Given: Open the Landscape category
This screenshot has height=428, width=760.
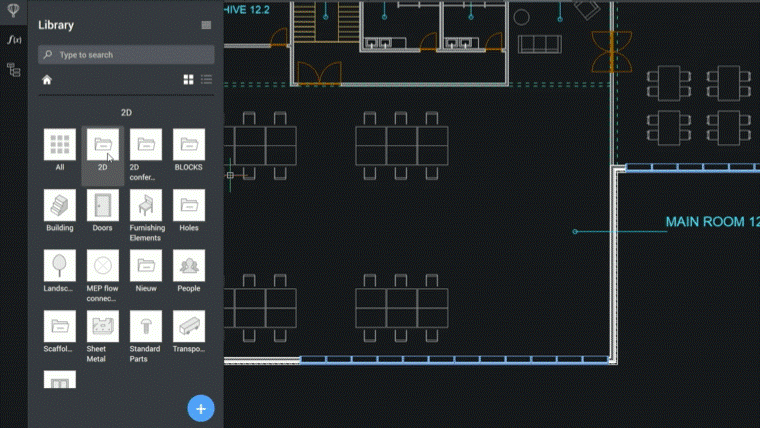Looking at the screenshot, I should [x=60, y=266].
